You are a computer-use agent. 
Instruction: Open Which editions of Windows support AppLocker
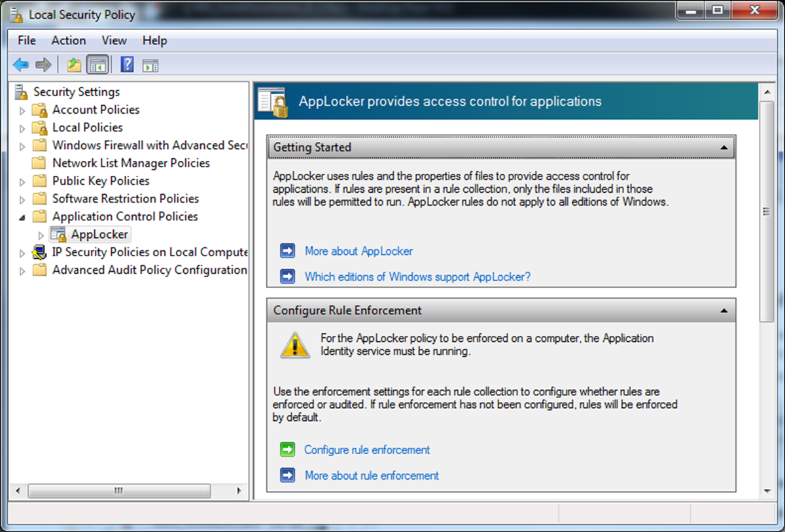(x=417, y=276)
